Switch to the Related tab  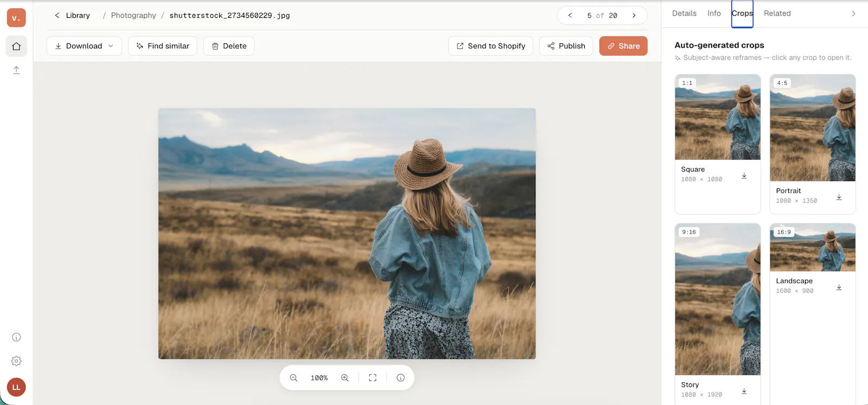(777, 14)
